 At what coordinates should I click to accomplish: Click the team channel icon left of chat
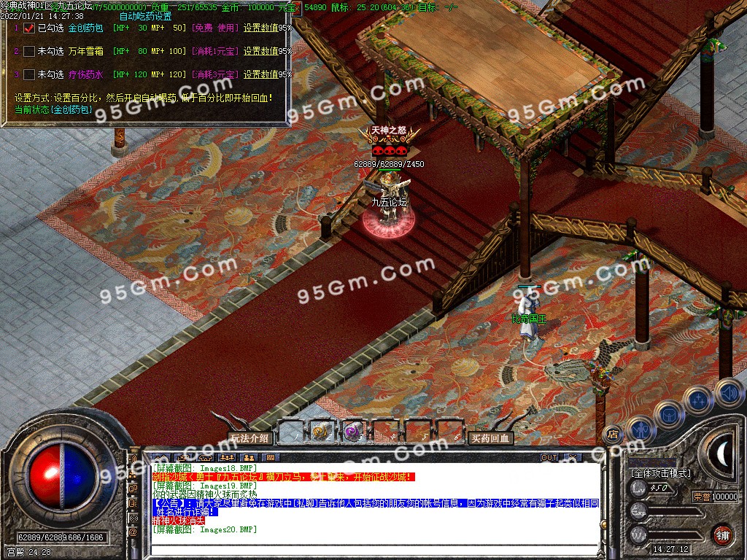click(x=133, y=475)
